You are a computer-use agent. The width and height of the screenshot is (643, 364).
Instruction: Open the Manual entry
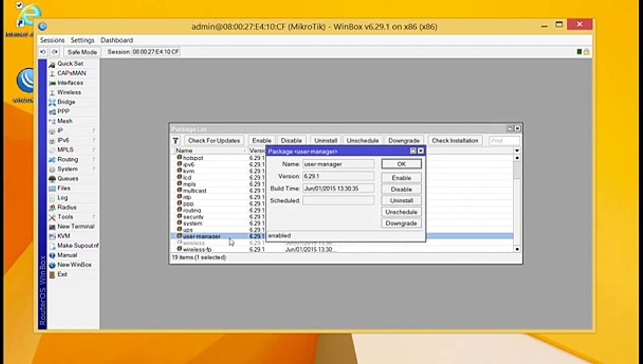tap(67, 255)
